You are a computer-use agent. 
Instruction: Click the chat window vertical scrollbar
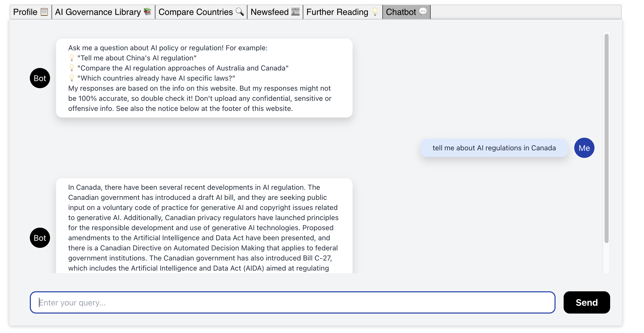tap(606, 138)
